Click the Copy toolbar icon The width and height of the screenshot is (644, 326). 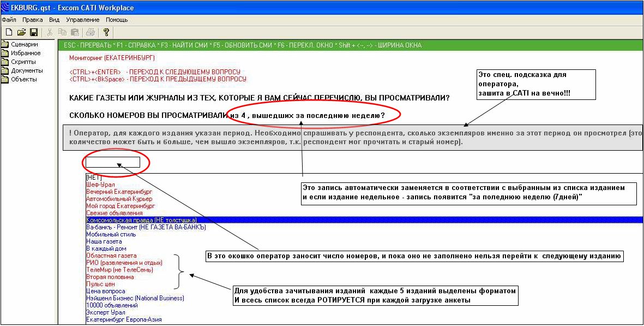63,33
